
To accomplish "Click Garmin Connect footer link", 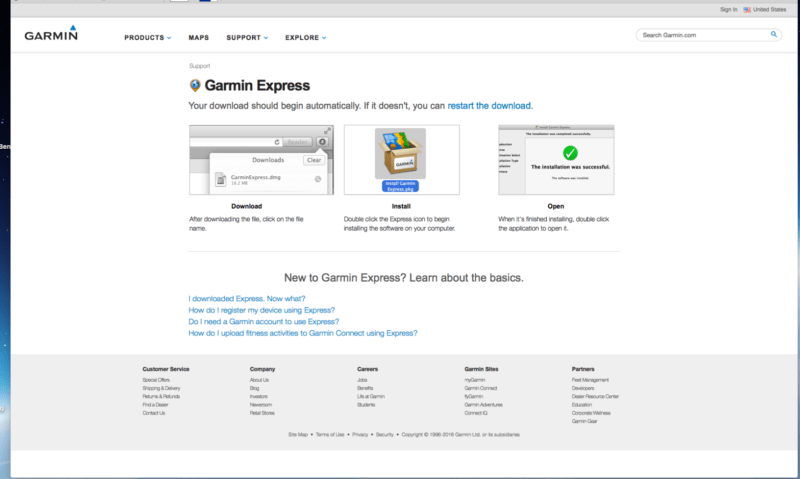I will point(481,388).
